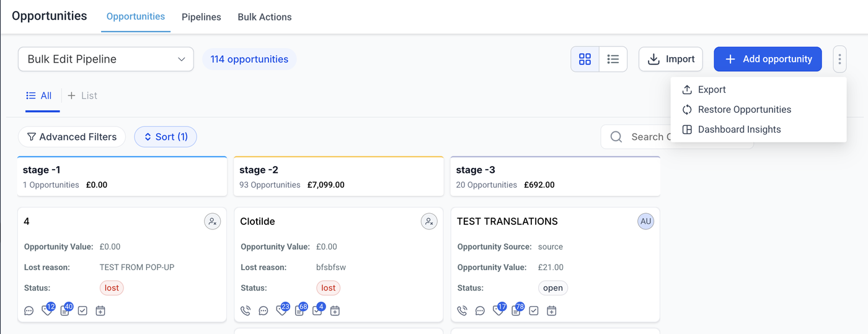Screen dimensions: 868x334
Task: Open Advanced Filters
Action: [x=72, y=137]
